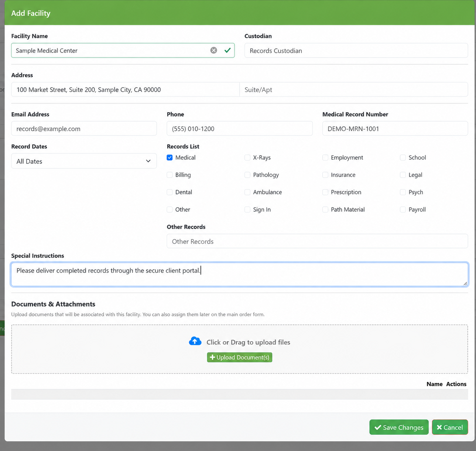Click the Actions column header
The image size is (476, 451).
point(456,384)
